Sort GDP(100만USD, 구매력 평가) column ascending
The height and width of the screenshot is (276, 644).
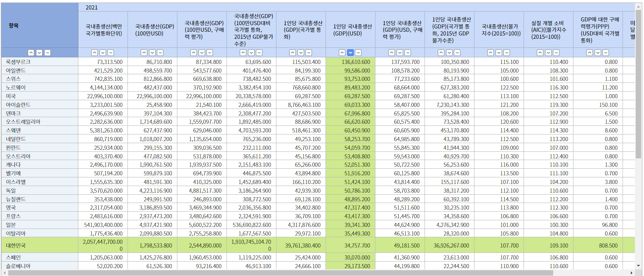click(x=193, y=53)
